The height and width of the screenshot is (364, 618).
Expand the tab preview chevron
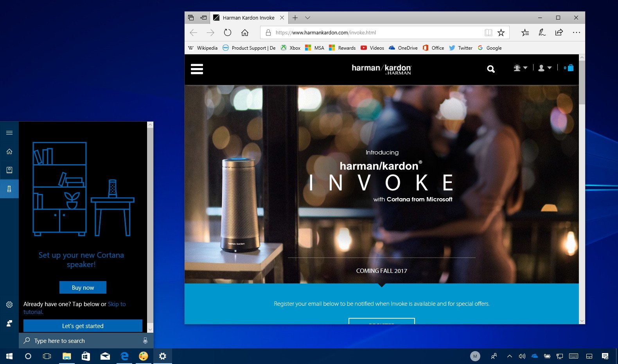pyautogui.click(x=308, y=18)
